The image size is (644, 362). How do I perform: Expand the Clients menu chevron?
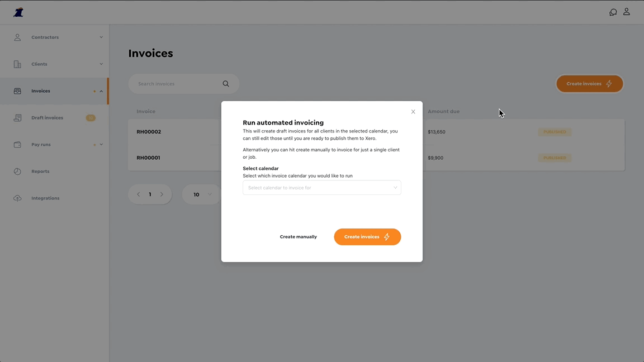(x=101, y=64)
